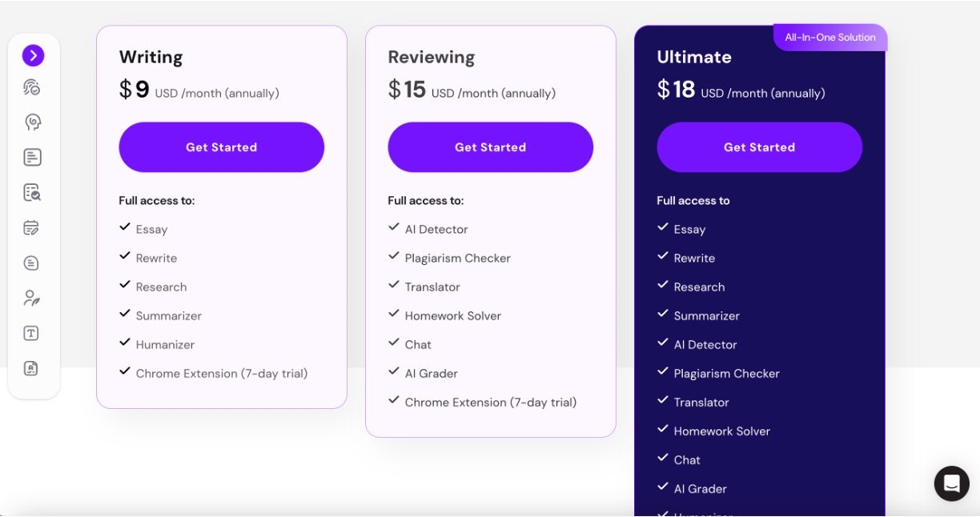Viewport: 980px width, 517px height.
Task: Click the Ultimate plan title
Action: click(x=694, y=57)
